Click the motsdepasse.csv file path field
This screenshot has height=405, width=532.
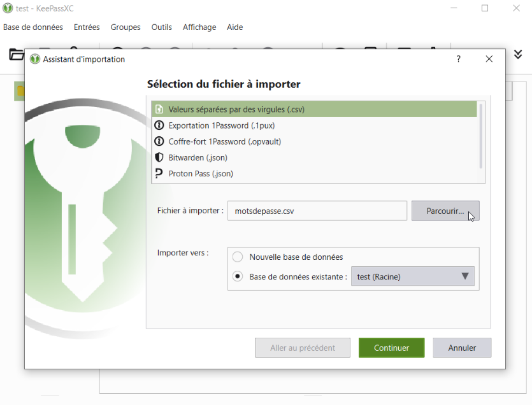pyautogui.click(x=317, y=211)
